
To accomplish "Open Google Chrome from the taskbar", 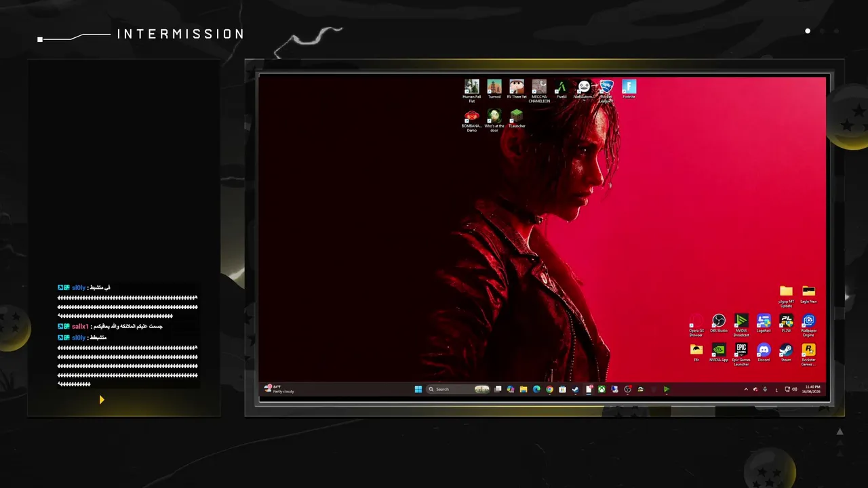I will [x=549, y=389].
